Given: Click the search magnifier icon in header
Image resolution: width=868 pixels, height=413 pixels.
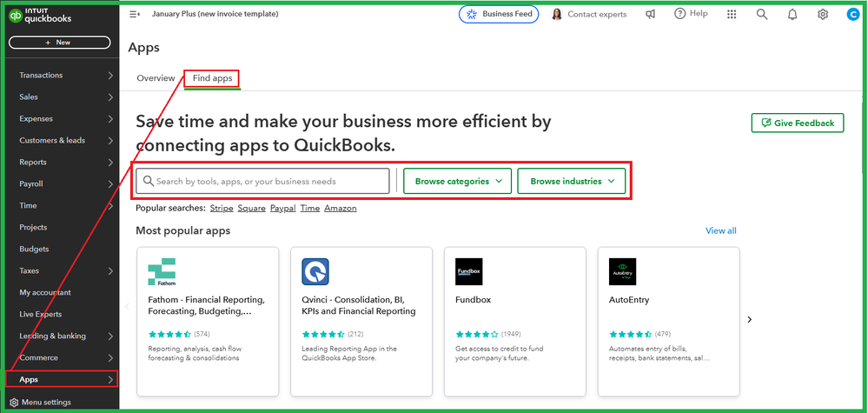Looking at the screenshot, I should (x=762, y=15).
